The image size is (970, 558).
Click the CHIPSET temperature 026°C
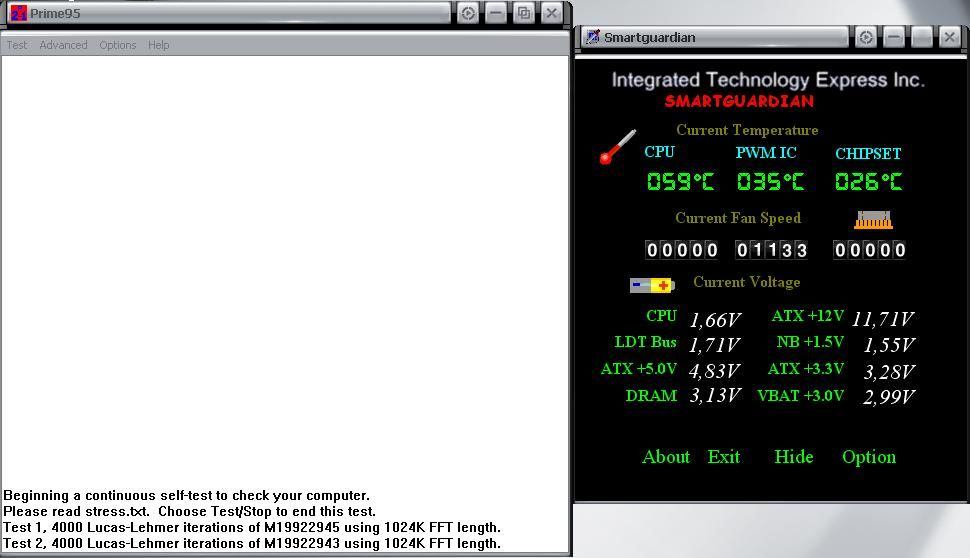[x=869, y=181]
